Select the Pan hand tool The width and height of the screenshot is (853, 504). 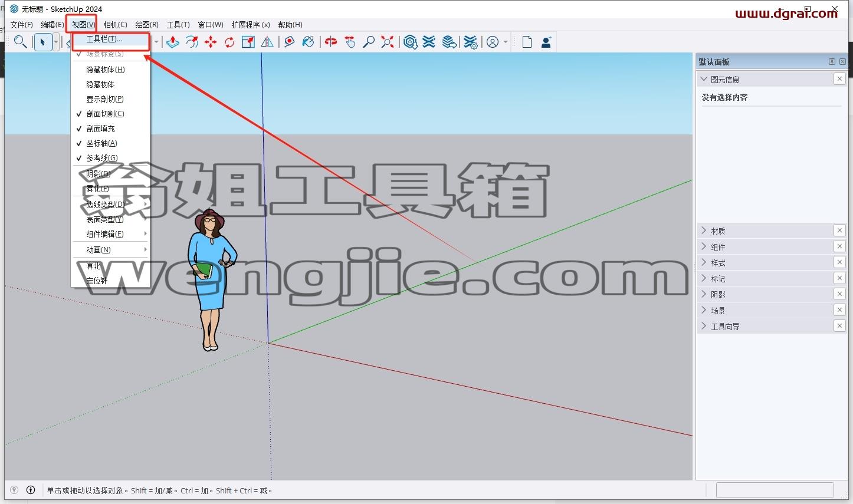[x=350, y=42]
